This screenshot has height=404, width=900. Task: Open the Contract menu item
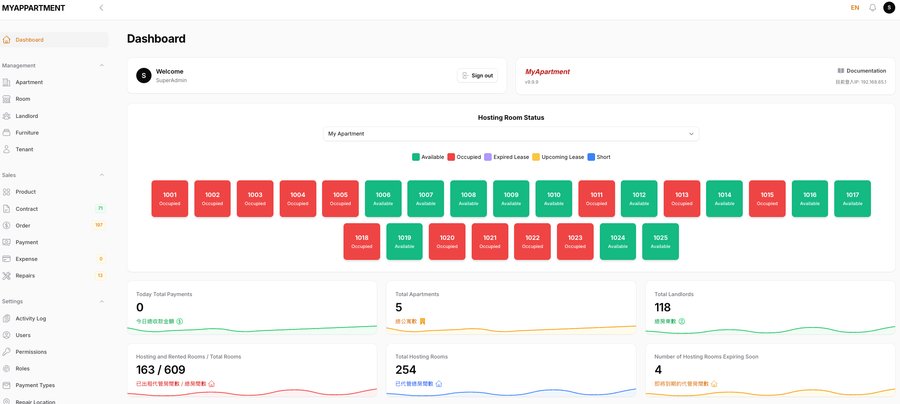[29, 209]
